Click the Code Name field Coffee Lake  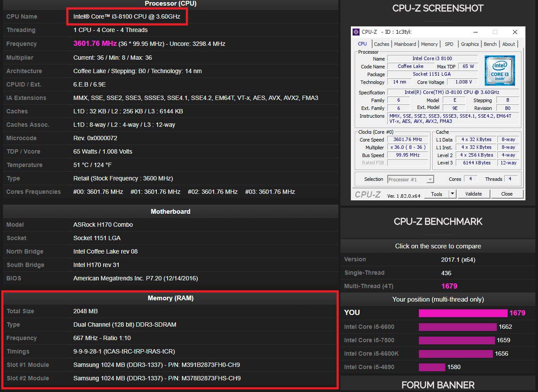coord(411,66)
